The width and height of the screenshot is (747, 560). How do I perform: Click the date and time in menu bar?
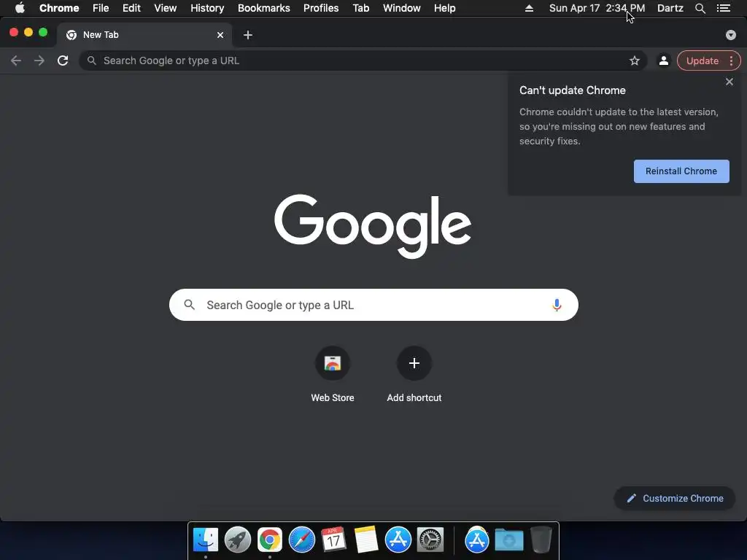point(597,8)
